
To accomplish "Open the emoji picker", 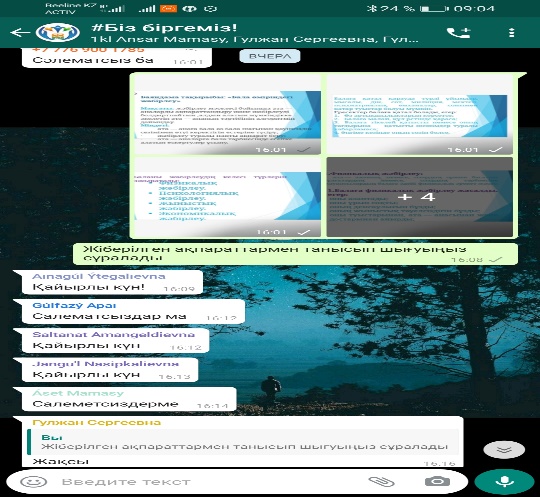I will tap(33, 482).
